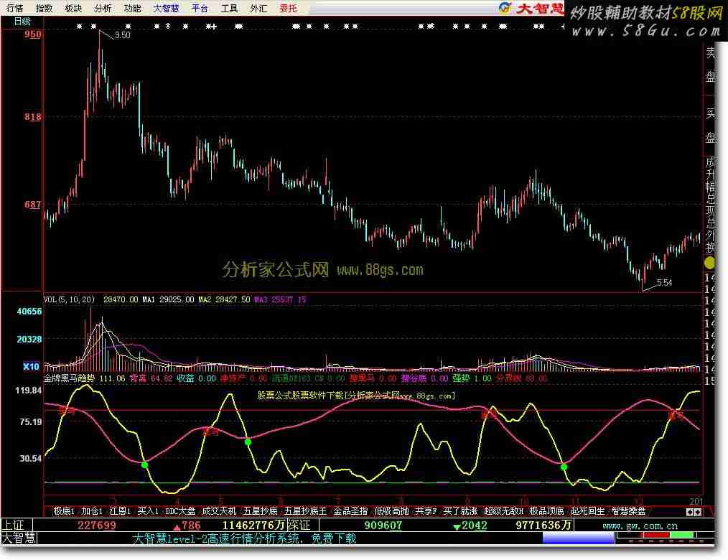Switch to the 智慧操盘 indicator tab
Screen dimensions: 728x560
(628, 510)
